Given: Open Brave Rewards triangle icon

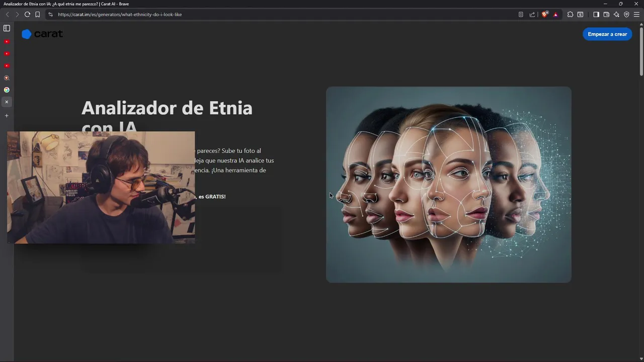Looking at the screenshot, I should [x=555, y=15].
